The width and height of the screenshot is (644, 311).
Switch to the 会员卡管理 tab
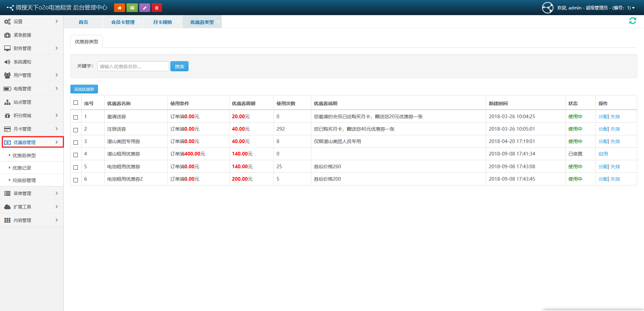coord(123,22)
